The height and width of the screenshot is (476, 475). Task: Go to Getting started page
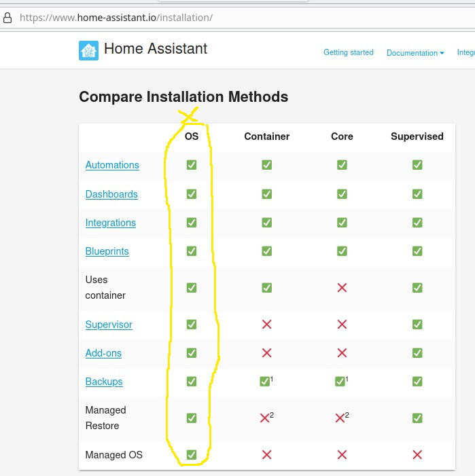point(349,52)
